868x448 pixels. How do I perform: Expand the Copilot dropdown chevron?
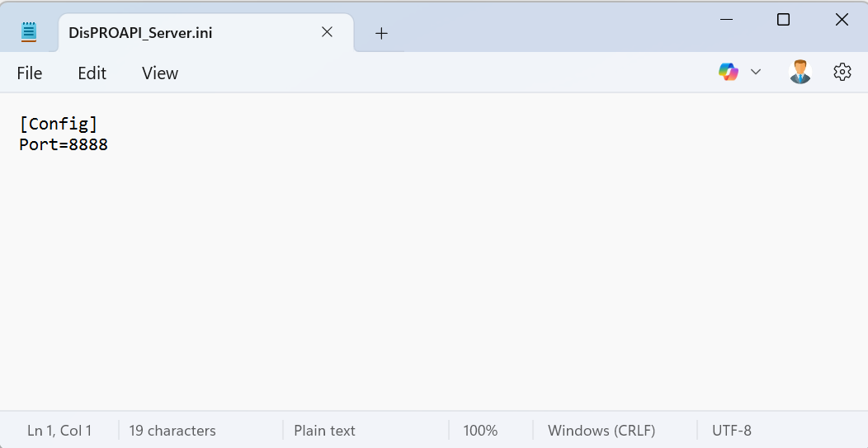[756, 73]
